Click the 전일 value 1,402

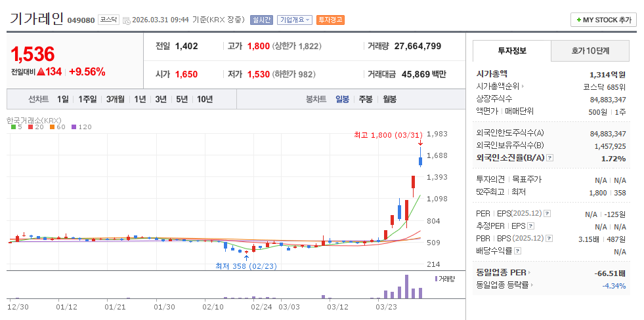click(x=186, y=46)
